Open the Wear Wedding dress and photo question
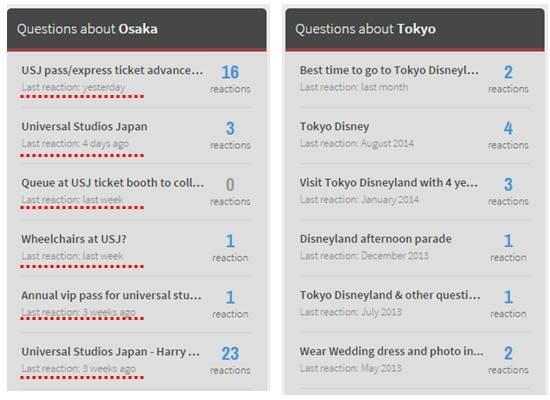Viewport: 550px width, 400px height. (x=391, y=351)
